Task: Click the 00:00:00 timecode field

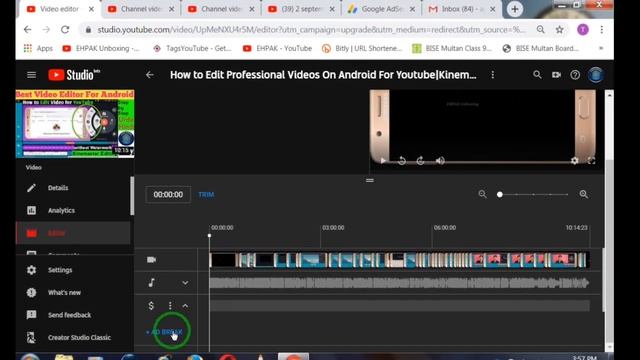Action: pos(168,195)
